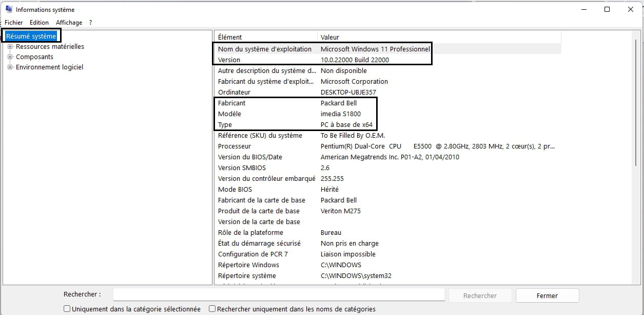Select Résumé système in the tree
The image size is (644, 315).
click(31, 36)
